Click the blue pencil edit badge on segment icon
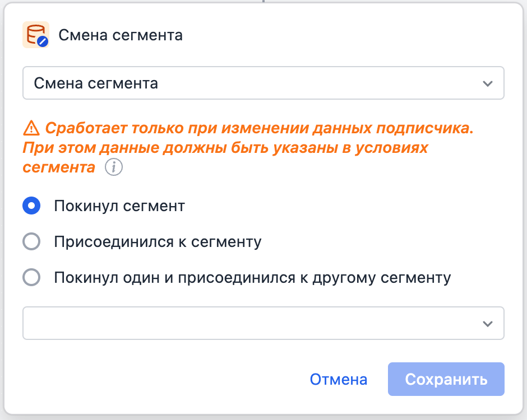 point(41,40)
